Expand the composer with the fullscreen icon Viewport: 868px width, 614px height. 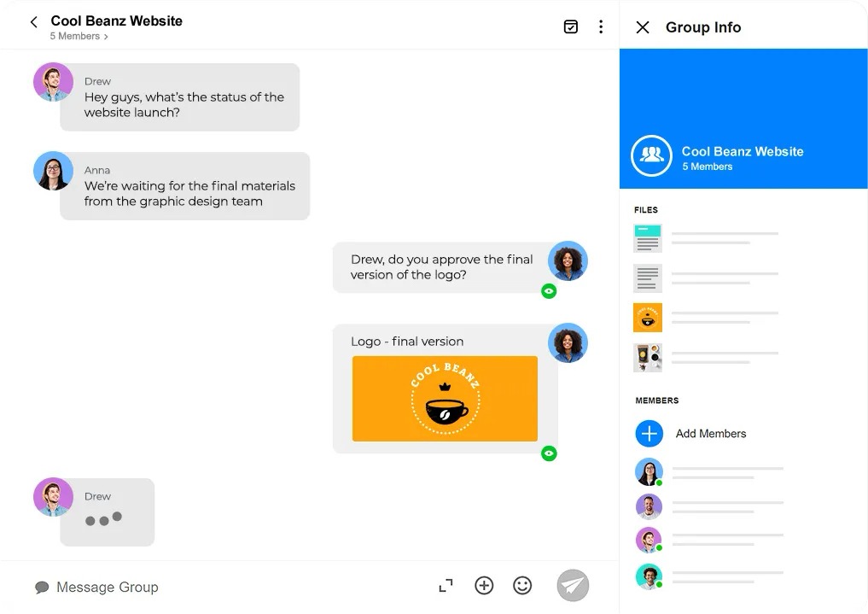coord(445,586)
